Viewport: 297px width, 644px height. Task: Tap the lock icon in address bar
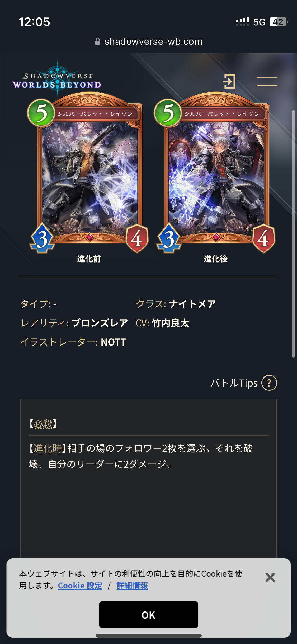pyautogui.click(x=98, y=42)
